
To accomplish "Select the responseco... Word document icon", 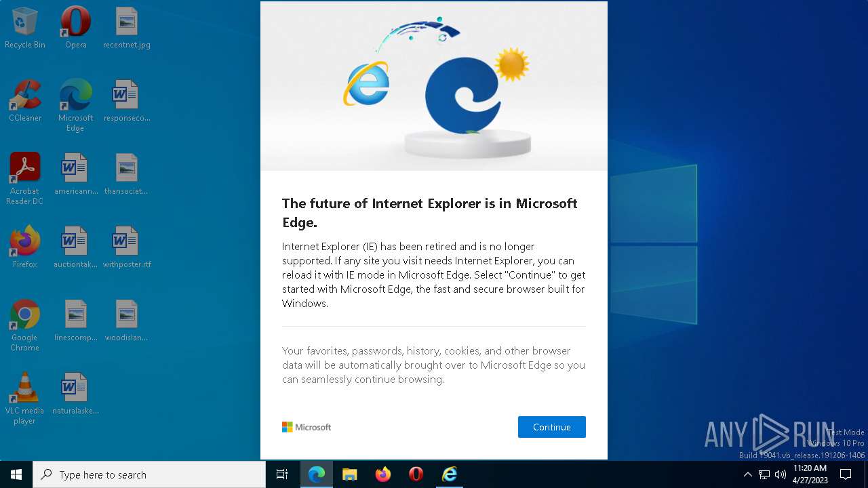I will click(x=127, y=102).
